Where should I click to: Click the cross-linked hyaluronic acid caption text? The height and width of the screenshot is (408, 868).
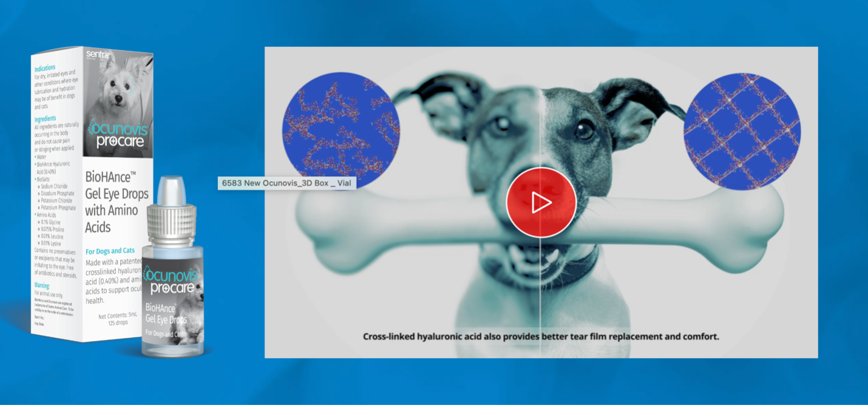[541, 336]
